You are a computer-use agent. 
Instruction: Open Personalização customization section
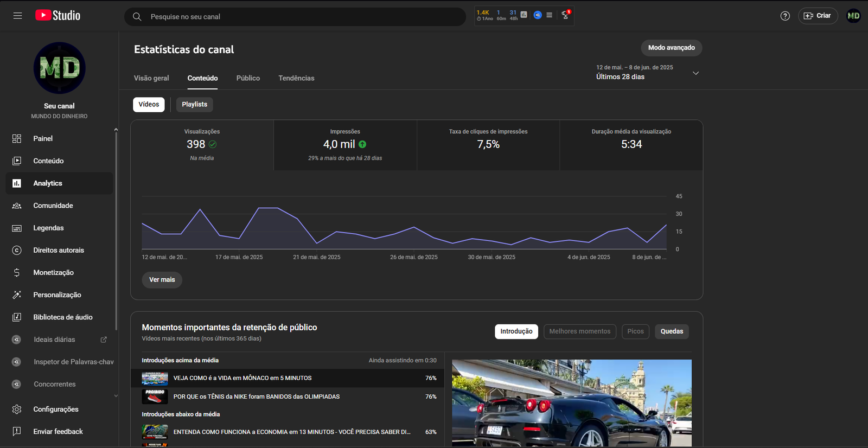[59, 295]
